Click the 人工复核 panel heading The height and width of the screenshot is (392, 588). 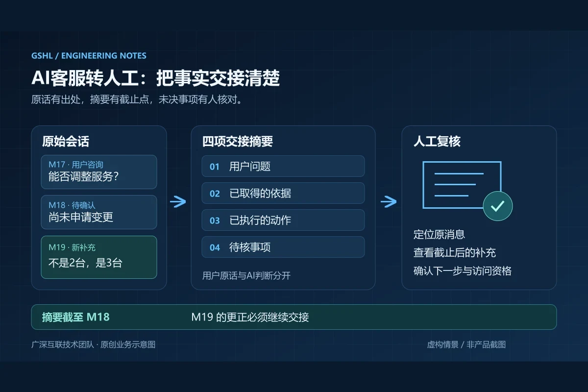[437, 142]
